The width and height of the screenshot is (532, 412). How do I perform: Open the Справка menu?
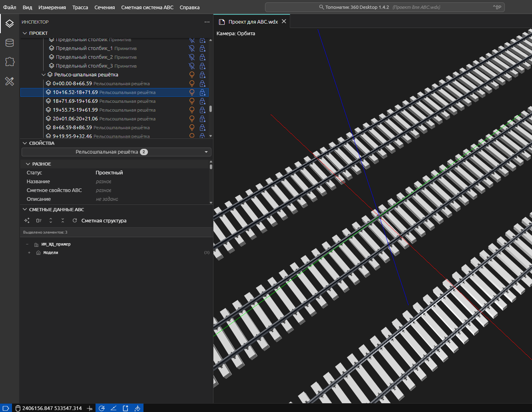189,7
